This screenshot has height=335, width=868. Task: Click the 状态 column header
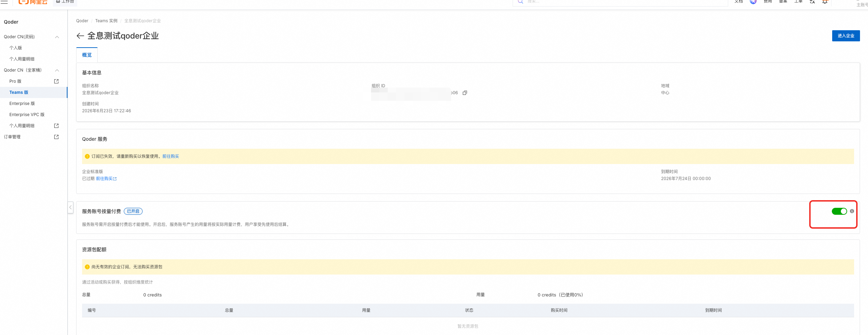pos(469,310)
